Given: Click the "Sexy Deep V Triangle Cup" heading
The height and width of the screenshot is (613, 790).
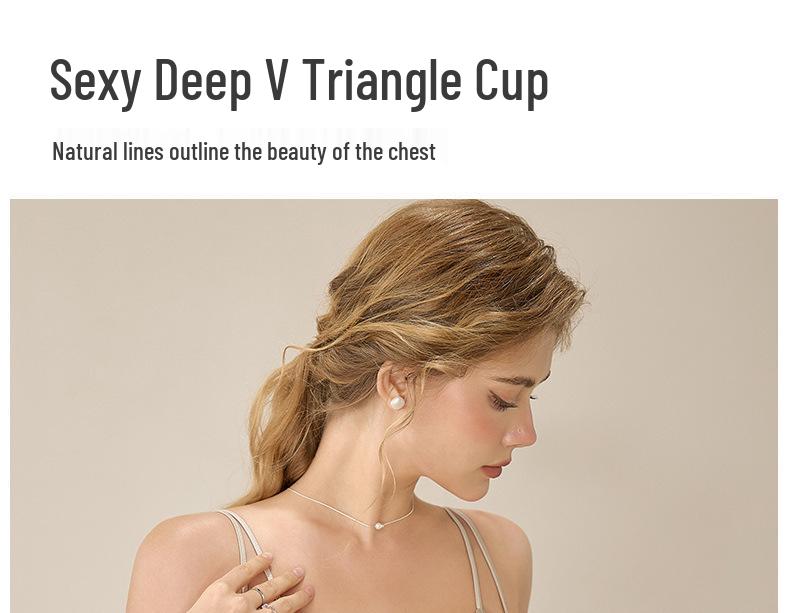Looking at the screenshot, I should coord(299,82).
